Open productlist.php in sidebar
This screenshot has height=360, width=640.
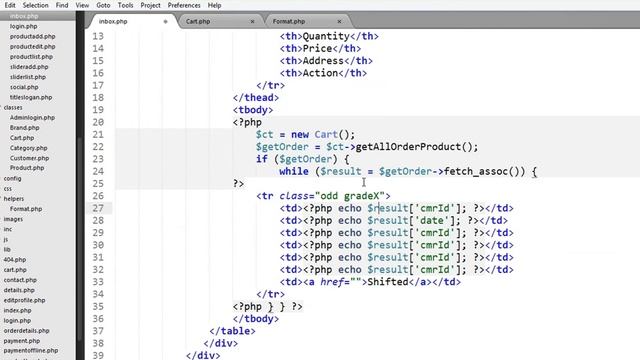pos(31,57)
